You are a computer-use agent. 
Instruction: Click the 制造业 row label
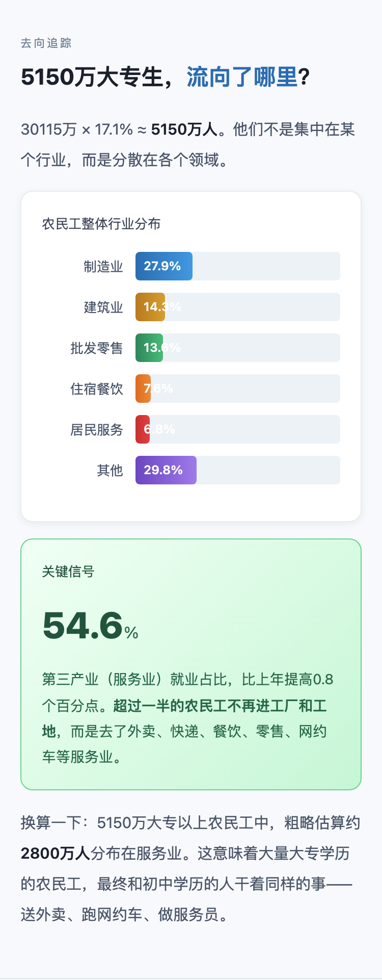[103, 267]
